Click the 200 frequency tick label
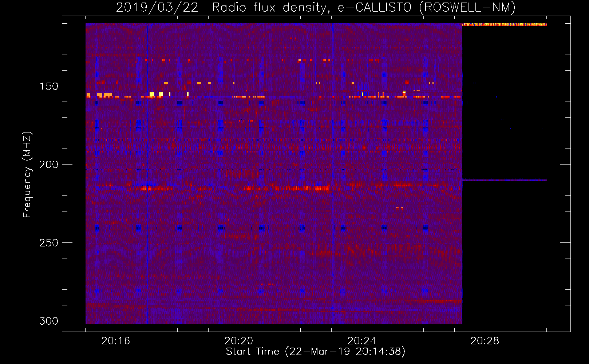 pos(49,165)
